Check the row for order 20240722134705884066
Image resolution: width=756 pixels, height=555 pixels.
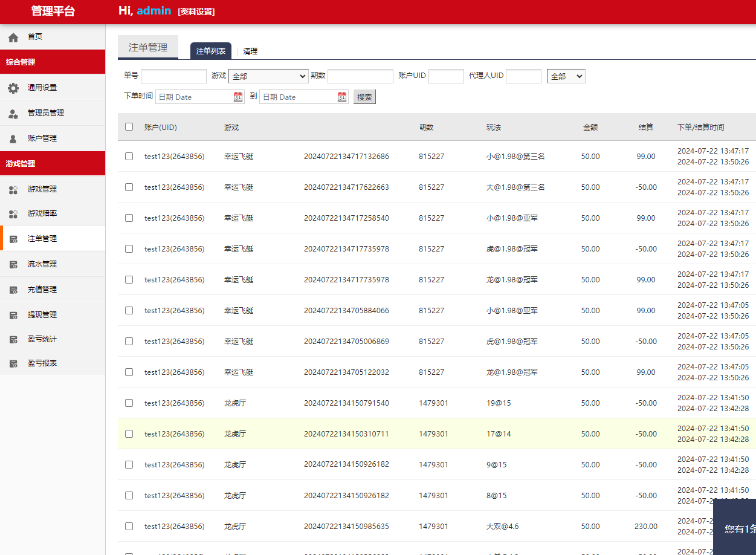click(x=129, y=310)
